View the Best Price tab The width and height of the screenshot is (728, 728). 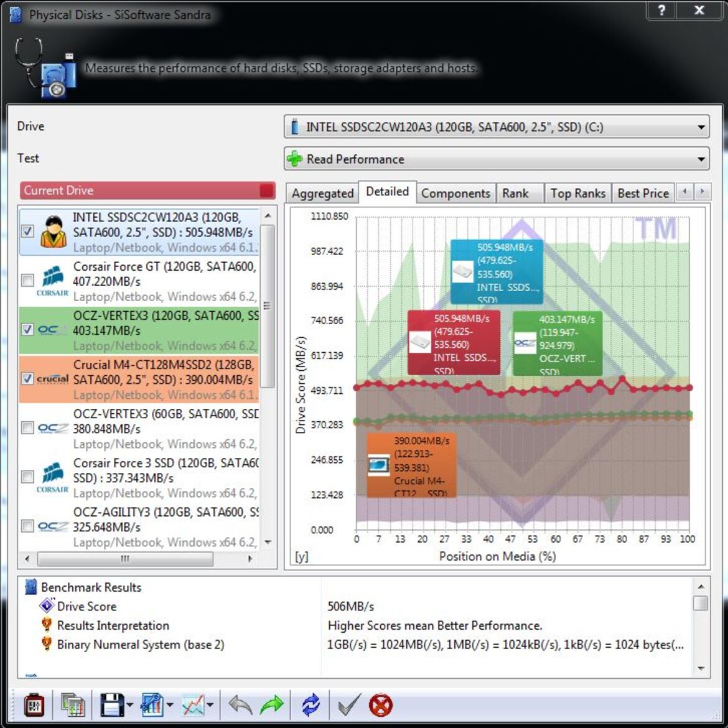pos(643,193)
